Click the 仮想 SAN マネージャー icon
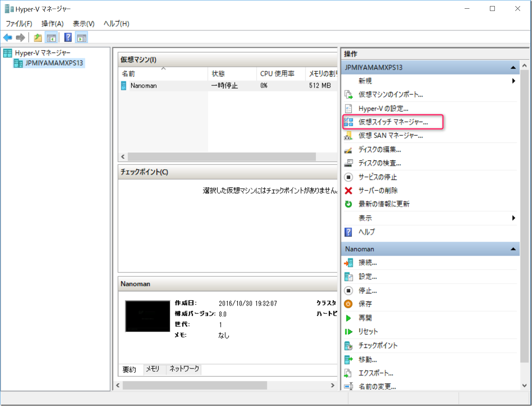The height and width of the screenshot is (406, 532). pos(348,136)
